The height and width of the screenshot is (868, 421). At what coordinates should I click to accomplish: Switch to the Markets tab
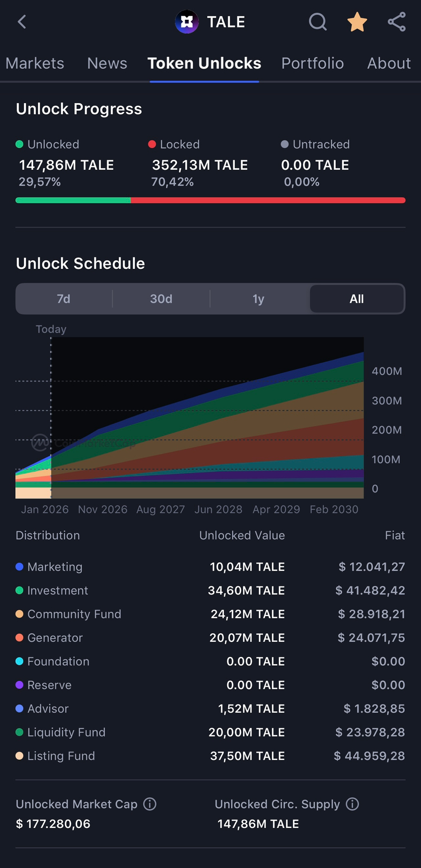[35, 64]
